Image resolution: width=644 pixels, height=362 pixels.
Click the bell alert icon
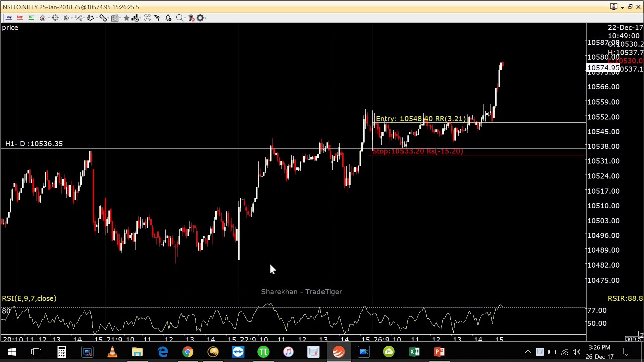tap(168, 18)
